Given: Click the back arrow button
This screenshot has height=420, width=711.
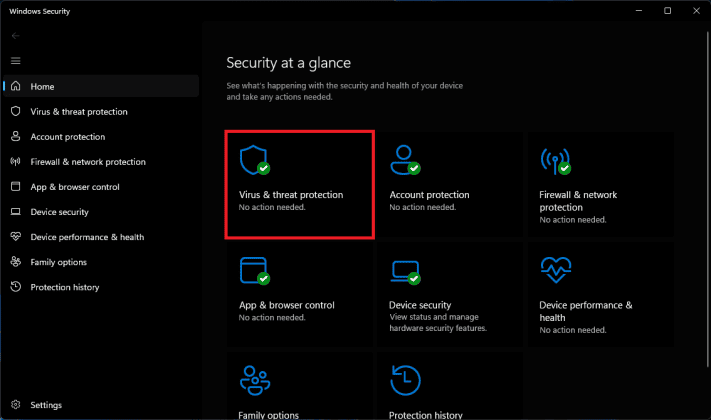Looking at the screenshot, I should [15, 36].
